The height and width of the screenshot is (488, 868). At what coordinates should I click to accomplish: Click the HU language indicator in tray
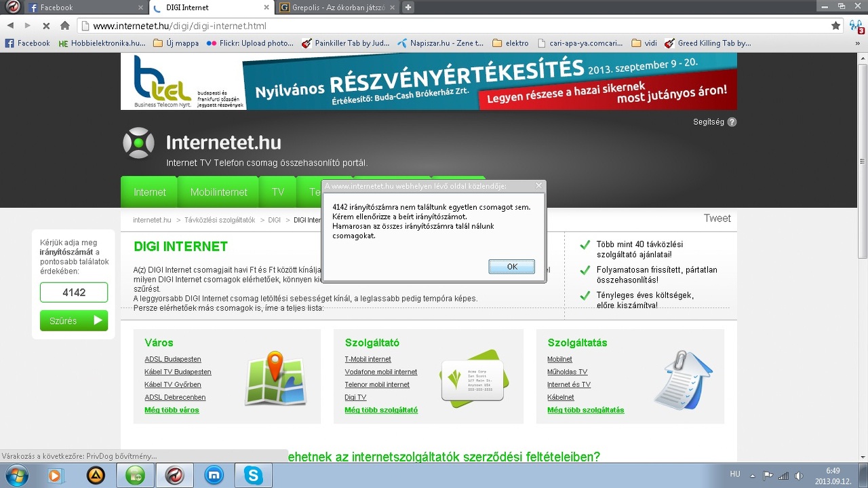[735, 473]
